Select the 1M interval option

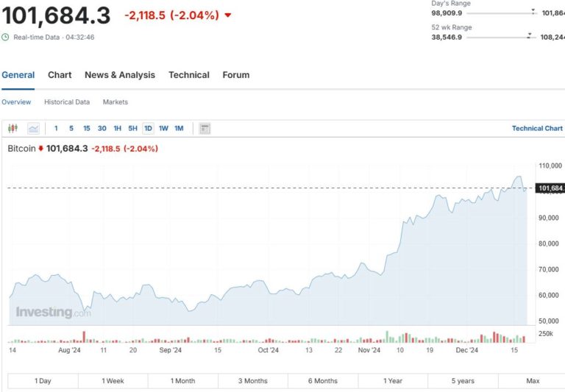coord(179,129)
